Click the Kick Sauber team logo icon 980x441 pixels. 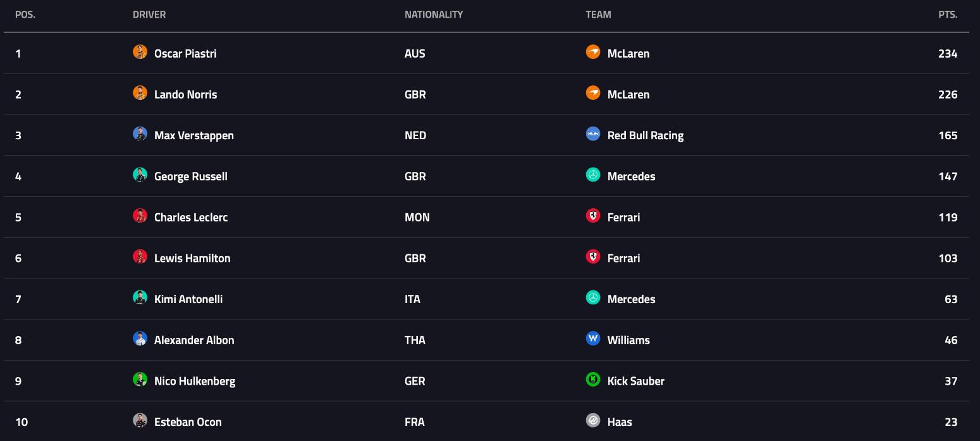(593, 380)
